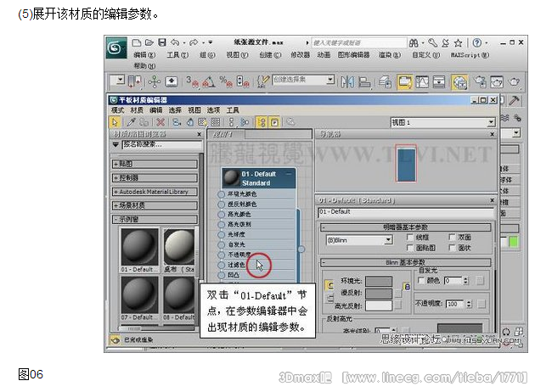Click the Manage Layers icon

click(x=386, y=82)
